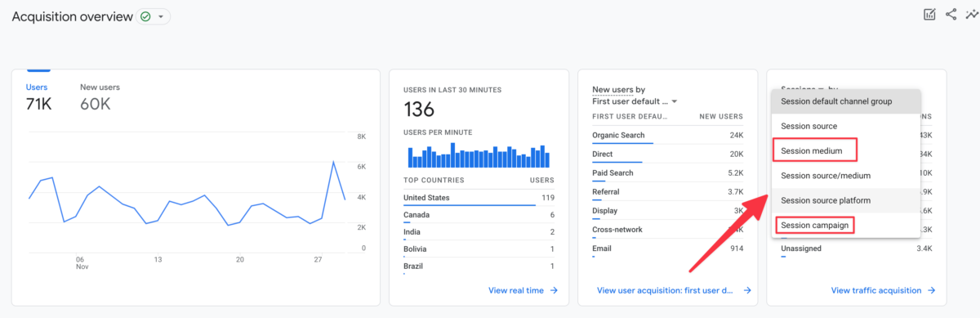
Task: Click the Paid Search row
Action: (x=667, y=174)
